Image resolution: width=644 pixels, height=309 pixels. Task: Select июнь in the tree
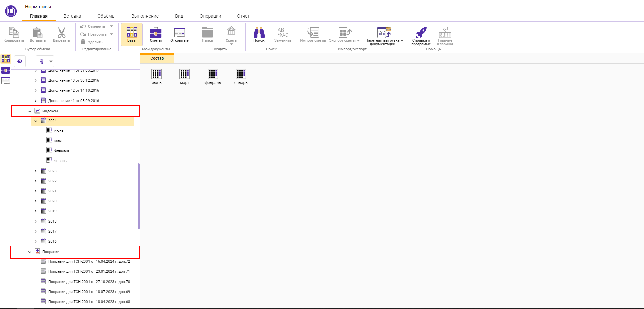pyautogui.click(x=59, y=130)
